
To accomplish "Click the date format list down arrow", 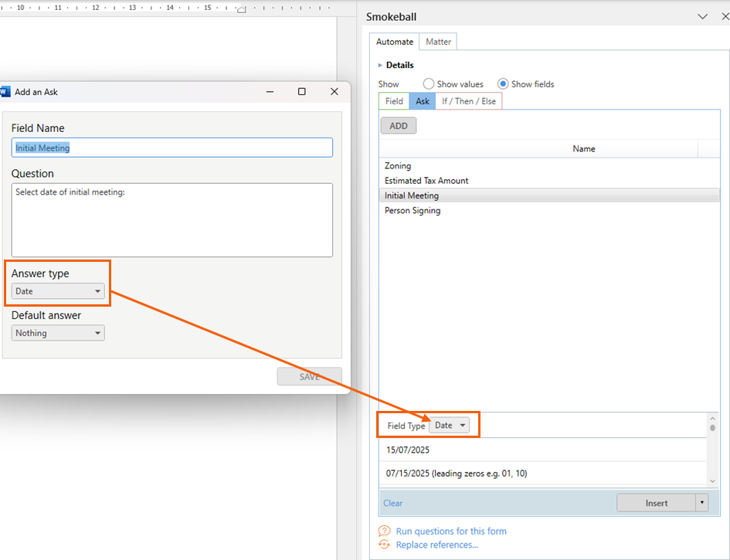I will [x=712, y=481].
